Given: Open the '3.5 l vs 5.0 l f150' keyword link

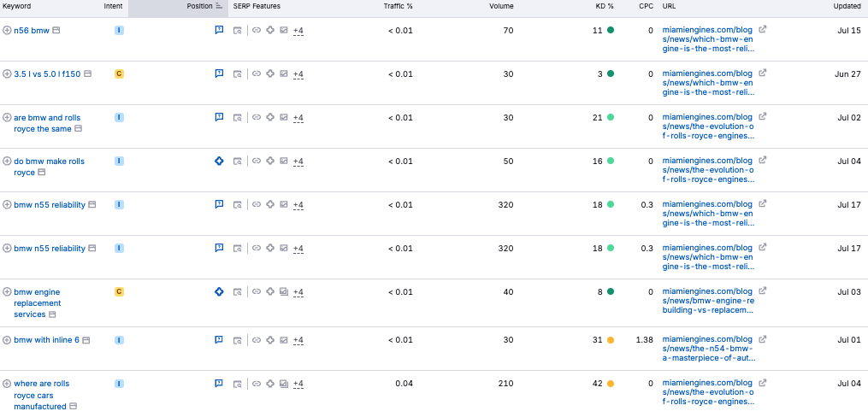Looking at the screenshot, I should tap(48, 73).
